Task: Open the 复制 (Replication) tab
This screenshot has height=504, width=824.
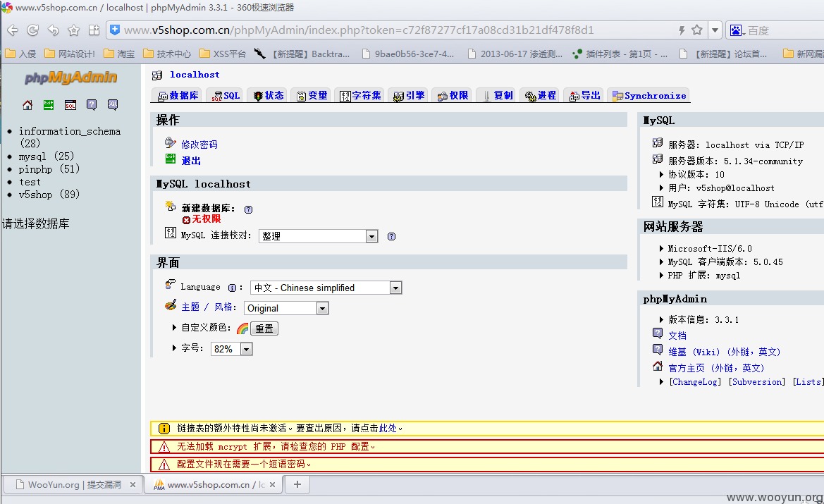Action: click(x=497, y=96)
